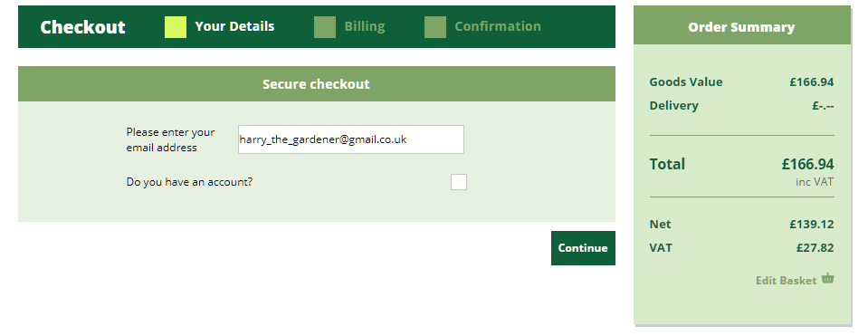The width and height of the screenshot is (868, 336).
Task: Click the Order Summary panel header
Action: 742,27
